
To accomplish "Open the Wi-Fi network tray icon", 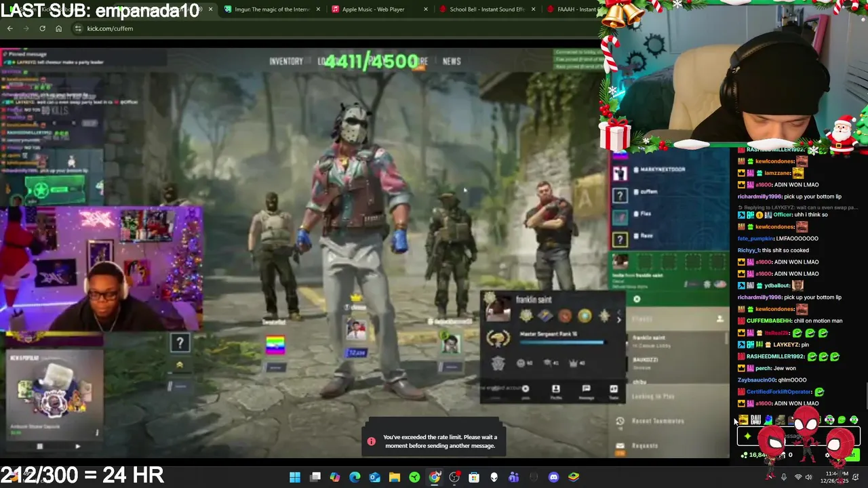I will tap(798, 477).
